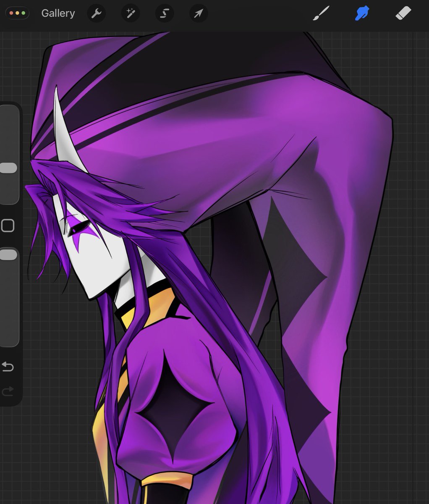Open the Actions wrench menu
The height and width of the screenshot is (504, 429).
pyautogui.click(x=96, y=14)
